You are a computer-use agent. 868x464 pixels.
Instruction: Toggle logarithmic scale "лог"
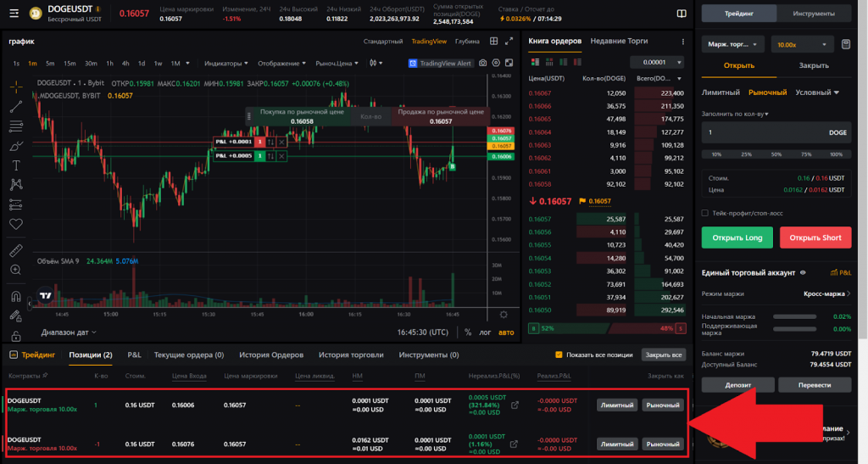click(485, 333)
